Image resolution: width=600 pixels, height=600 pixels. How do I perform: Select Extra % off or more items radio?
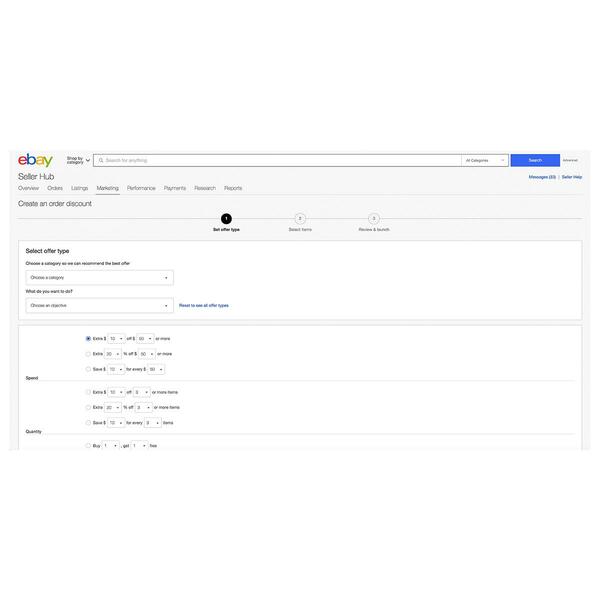click(88, 408)
